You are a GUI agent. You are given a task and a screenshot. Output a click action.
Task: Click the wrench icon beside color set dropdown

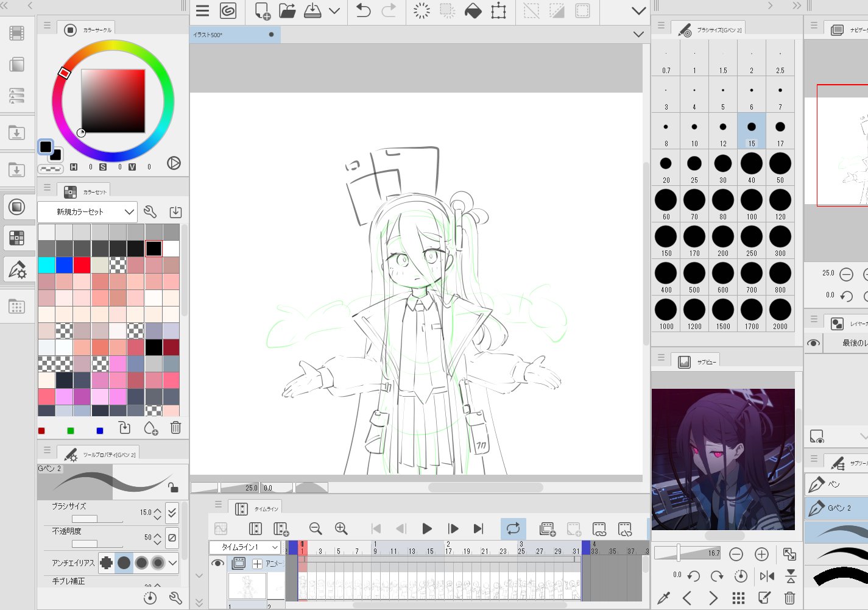tap(150, 212)
